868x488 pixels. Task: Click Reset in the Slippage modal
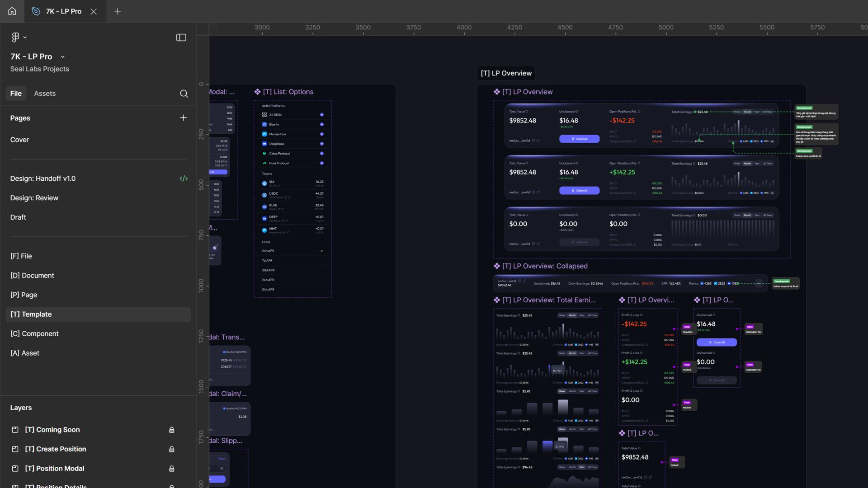[x=222, y=458]
